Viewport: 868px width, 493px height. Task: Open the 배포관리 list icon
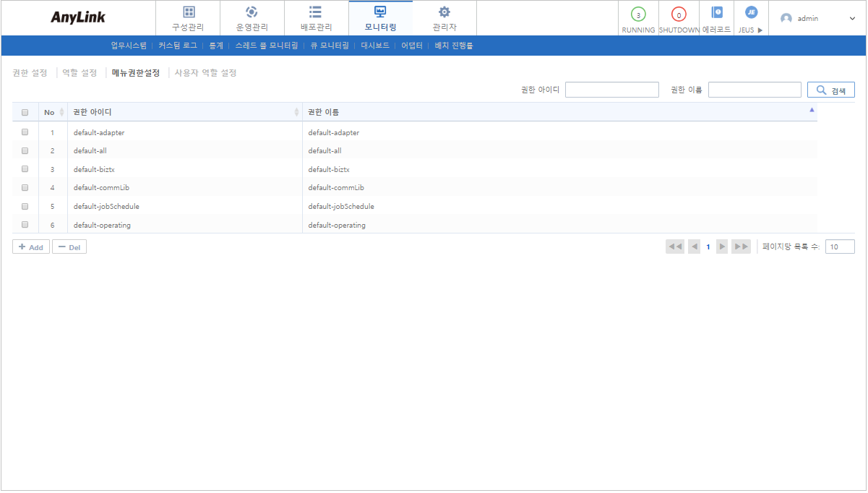point(316,12)
